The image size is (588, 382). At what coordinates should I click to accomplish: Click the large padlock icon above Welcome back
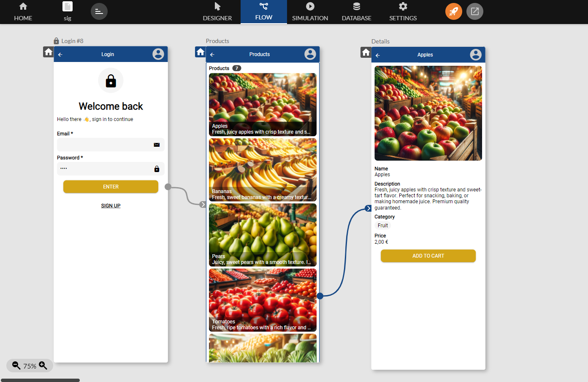tap(111, 81)
